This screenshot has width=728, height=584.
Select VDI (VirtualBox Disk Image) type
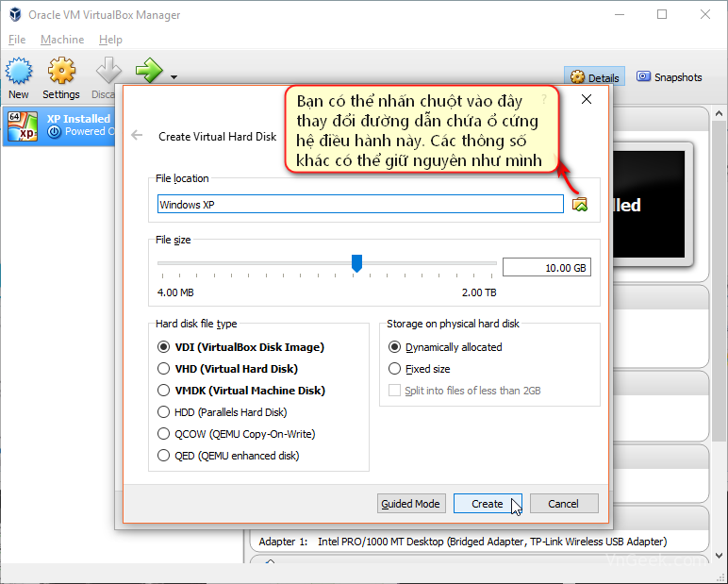(241, 347)
